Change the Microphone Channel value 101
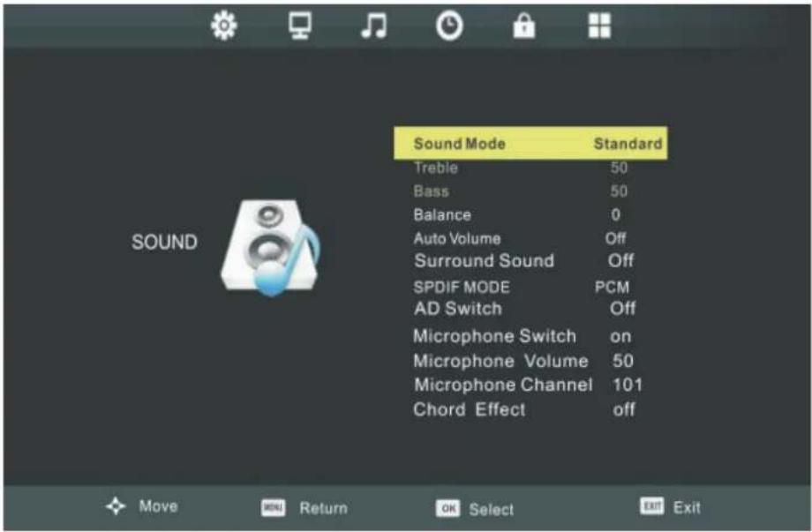Screen dimensions: 812x532 pyautogui.click(x=628, y=385)
